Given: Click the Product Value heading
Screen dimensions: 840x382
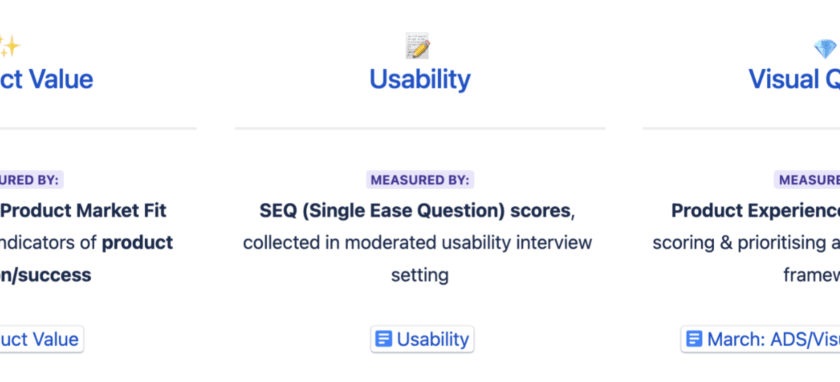Looking at the screenshot, I should click(x=47, y=79).
